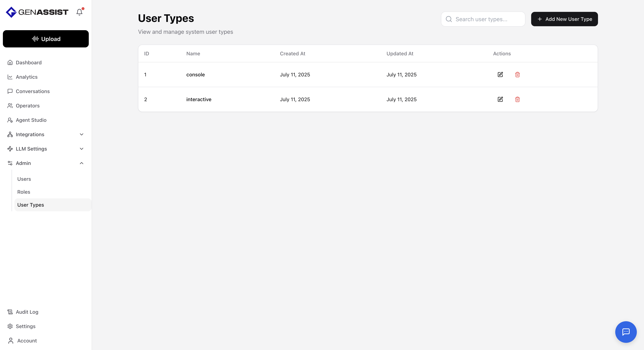The height and width of the screenshot is (350, 644).
Task: Navigate to Analytics
Action: coord(26,77)
